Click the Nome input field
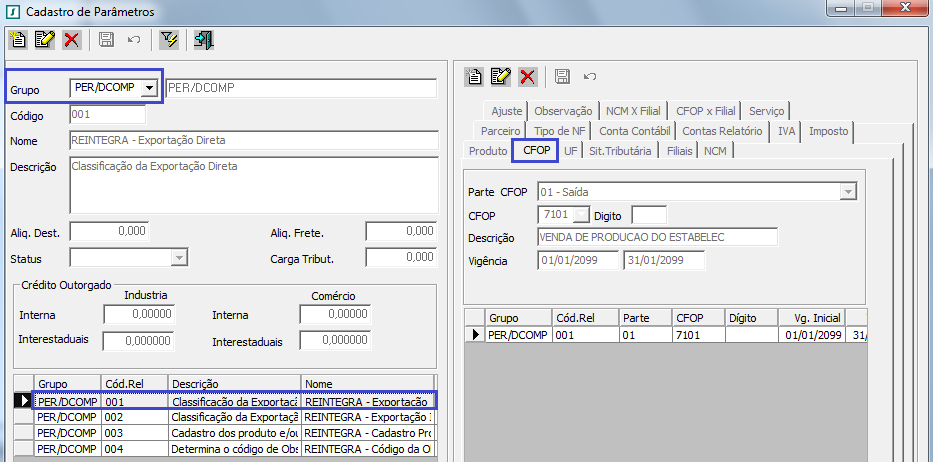 pyautogui.click(x=254, y=140)
